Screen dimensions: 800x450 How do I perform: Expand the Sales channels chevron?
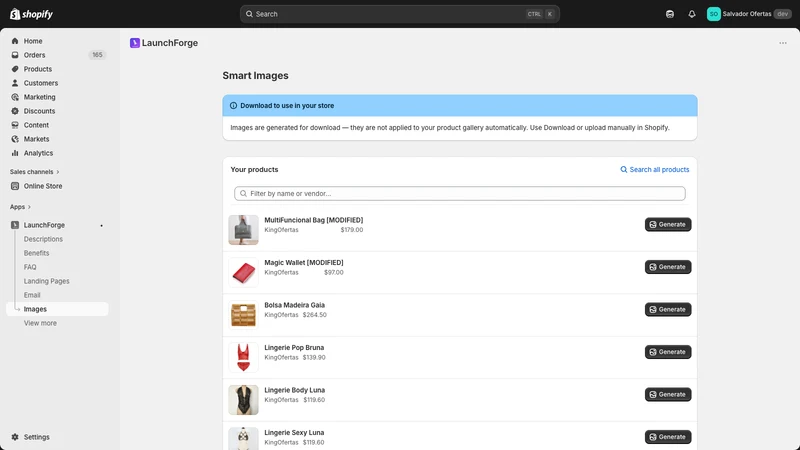click(58, 172)
